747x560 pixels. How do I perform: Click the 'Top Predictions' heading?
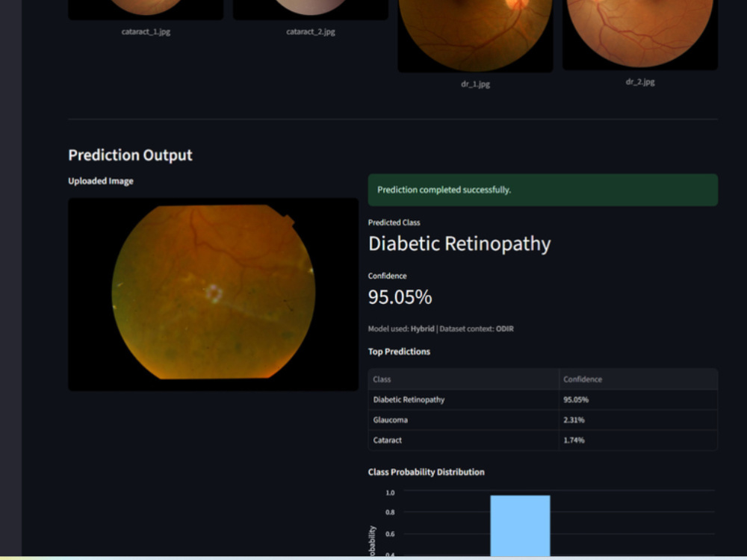399,352
